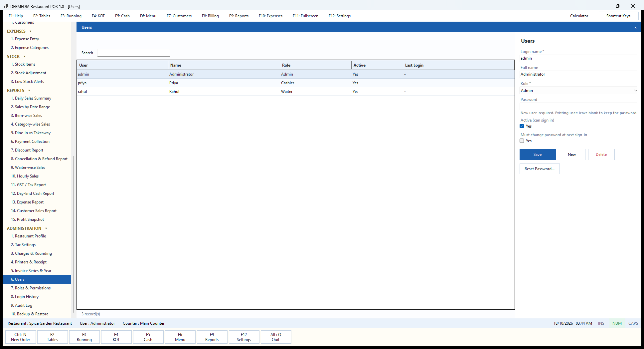The height and width of the screenshot is (349, 644).
Task: Select the priya user row
Action: (296, 83)
